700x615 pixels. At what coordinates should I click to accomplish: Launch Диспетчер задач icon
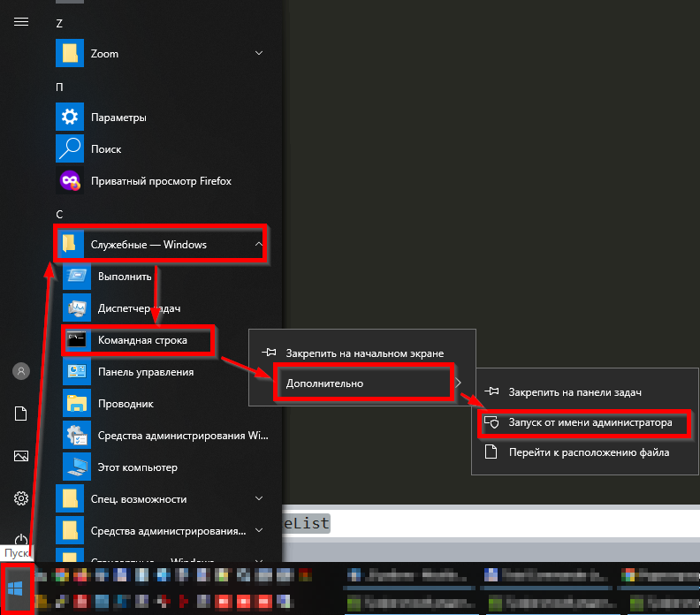pyautogui.click(x=77, y=308)
